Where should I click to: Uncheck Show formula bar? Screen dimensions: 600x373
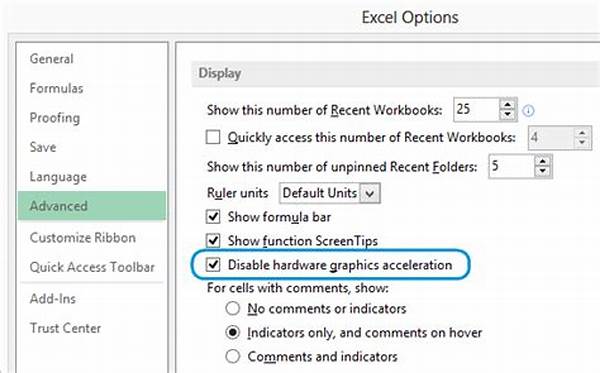pos(213,217)
